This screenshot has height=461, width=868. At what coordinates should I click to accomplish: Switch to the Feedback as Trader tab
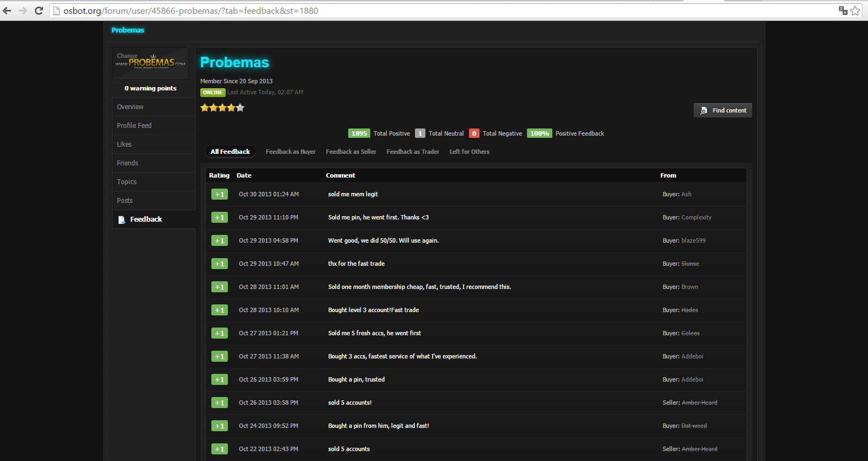tap(413, 152)
